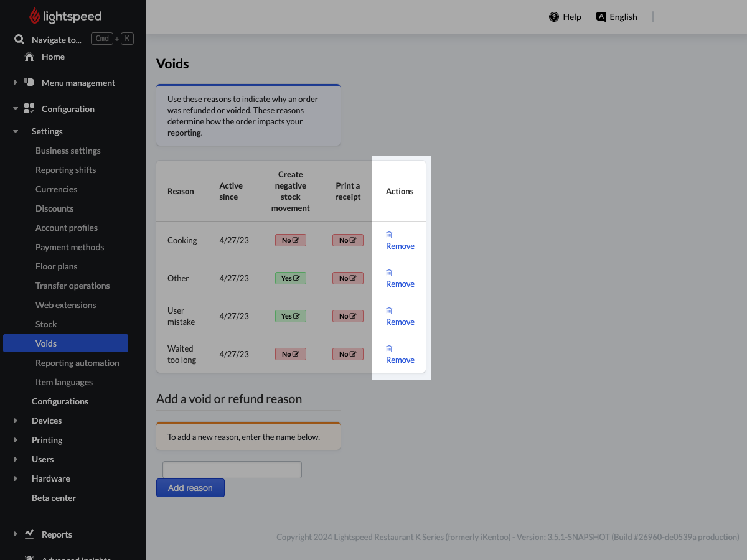
Task: Open Payment methods settings page
Action: click(70, 247)
